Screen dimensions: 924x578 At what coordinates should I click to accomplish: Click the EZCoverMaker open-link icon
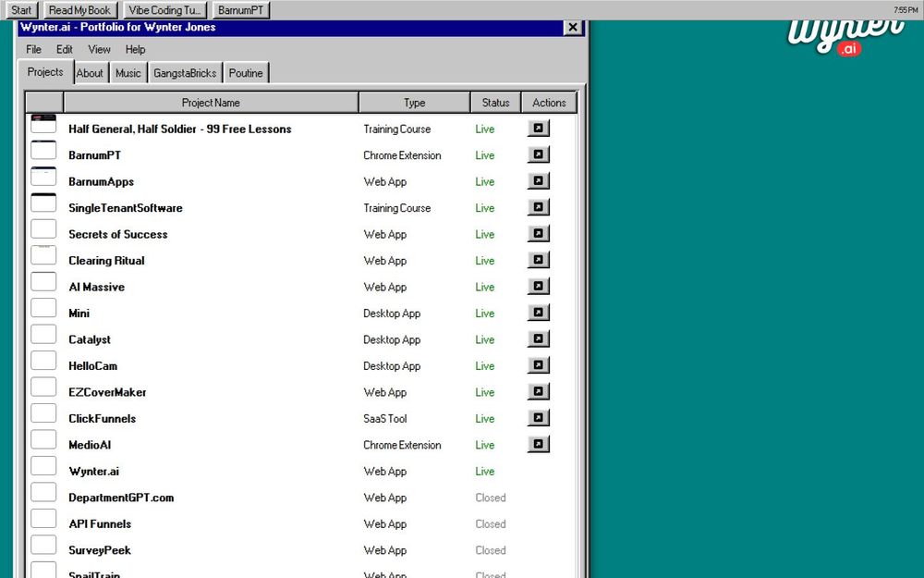tap(538, 391)
